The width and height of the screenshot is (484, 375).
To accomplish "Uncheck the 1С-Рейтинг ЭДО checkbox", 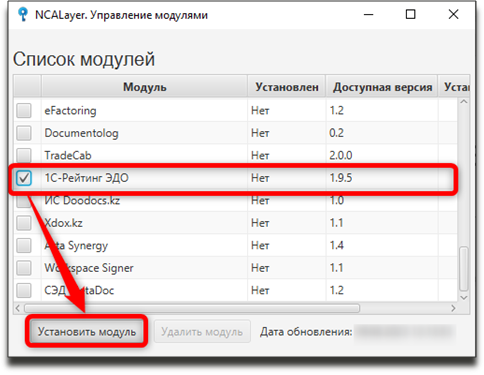I will 24,178.
